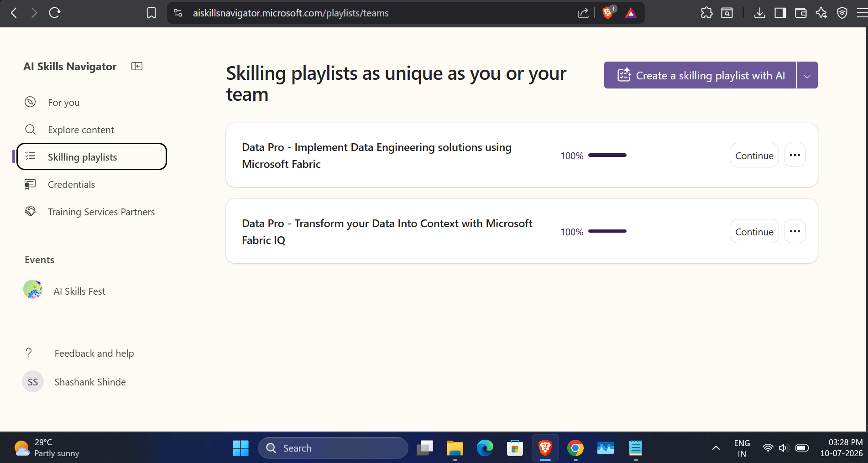Image resolution: width=868 pixels, height=463 pixels.
Task: Open the Windows Start menu
Action: (x=241, y=448)
